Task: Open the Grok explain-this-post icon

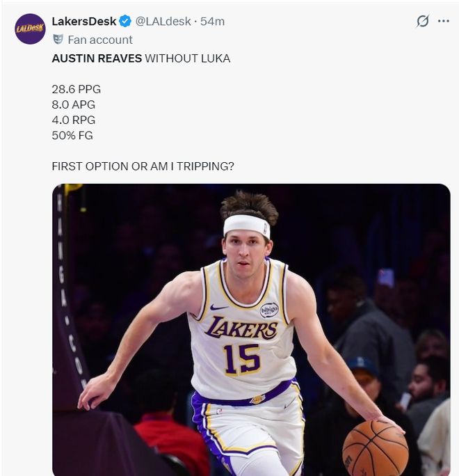Action: click(x=422, y=21)
